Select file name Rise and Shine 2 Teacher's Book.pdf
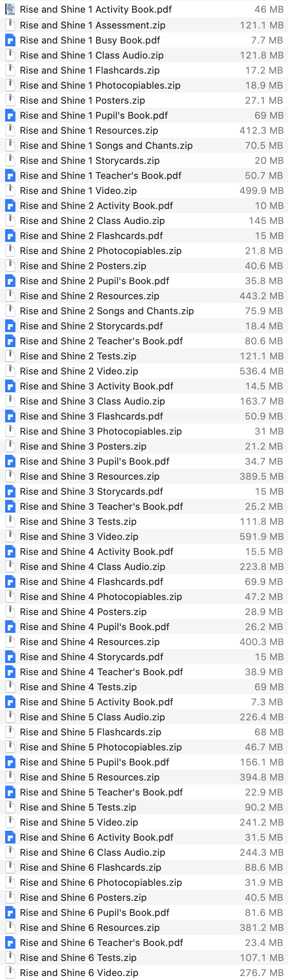The width and height of the screenshot is (288, 980). pos(101,341)
